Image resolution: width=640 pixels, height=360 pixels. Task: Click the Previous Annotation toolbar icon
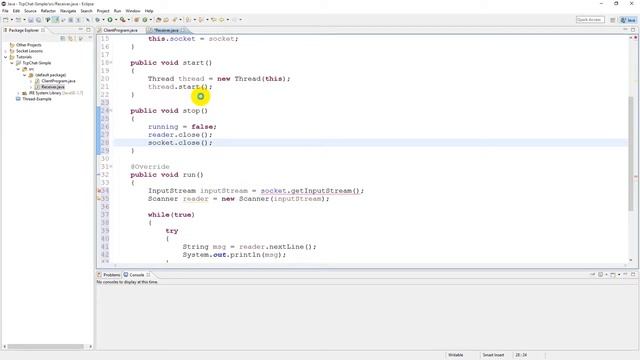201,20
